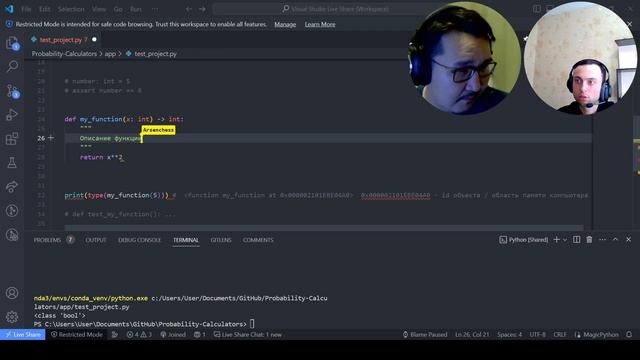Open the Explorer view in the activity bar
This screenshot has width=640, height=360.
point(12,43)
